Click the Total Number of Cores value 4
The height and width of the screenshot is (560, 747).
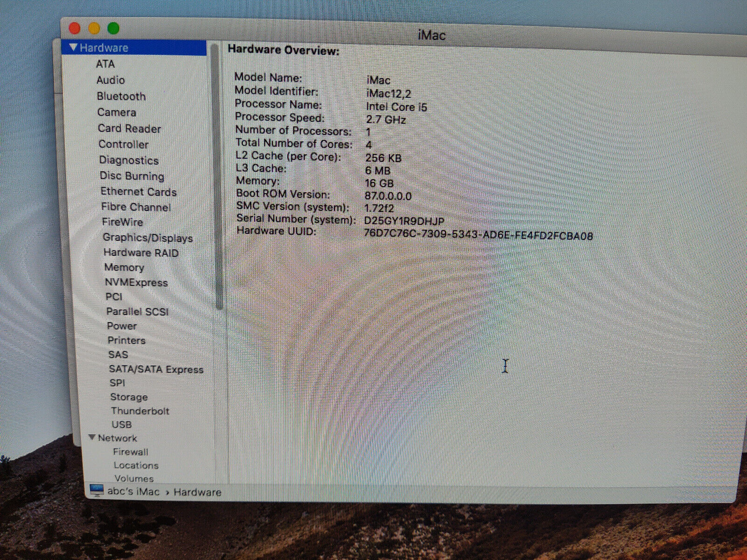point(369,145)
